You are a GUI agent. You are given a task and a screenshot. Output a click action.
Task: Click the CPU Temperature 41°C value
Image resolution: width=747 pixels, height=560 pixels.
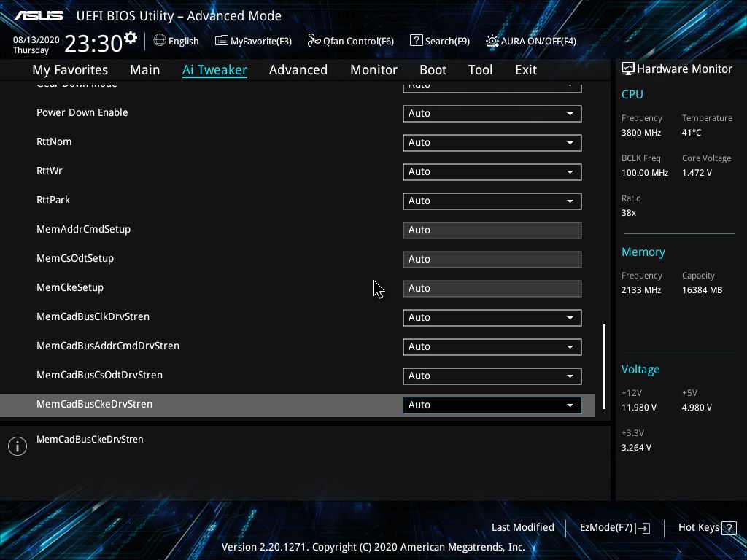(x=692, y=133)
